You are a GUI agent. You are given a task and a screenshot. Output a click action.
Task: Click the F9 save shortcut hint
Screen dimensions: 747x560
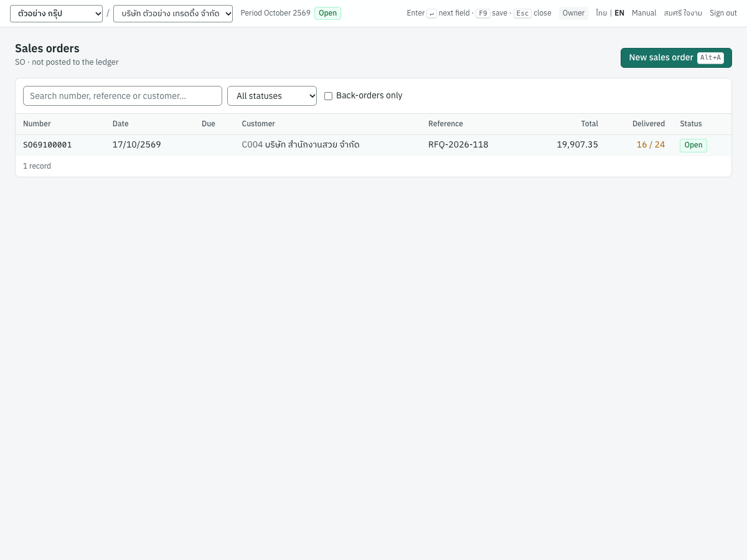pos(492,13)
